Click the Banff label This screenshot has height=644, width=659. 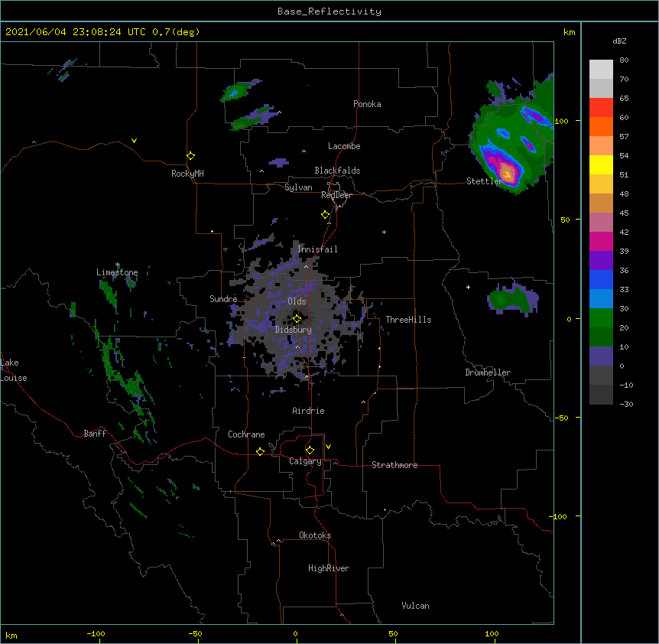click(95, 434)
